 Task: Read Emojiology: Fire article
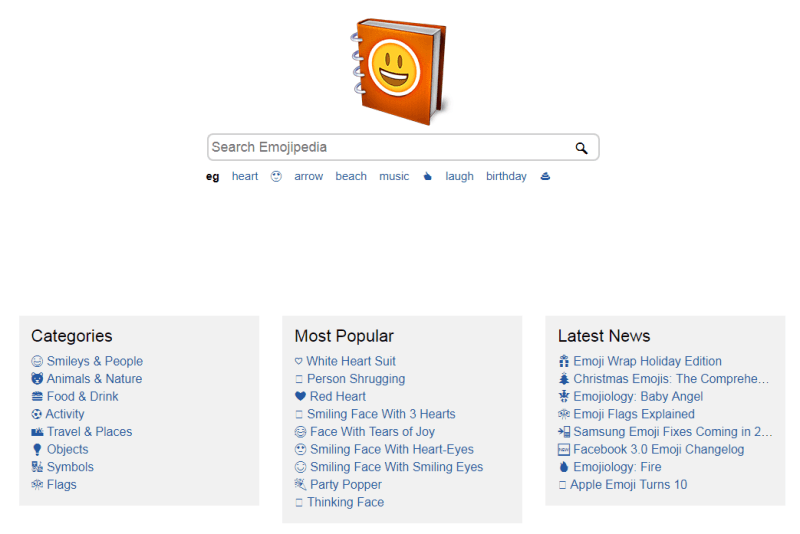click(x=617, y=467)
